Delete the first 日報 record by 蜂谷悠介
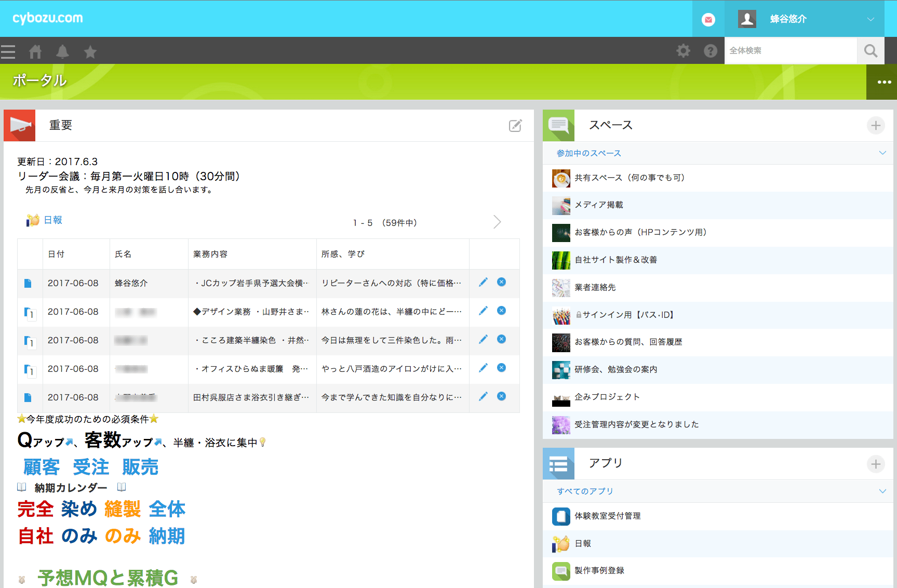 (x=501, y=282)
